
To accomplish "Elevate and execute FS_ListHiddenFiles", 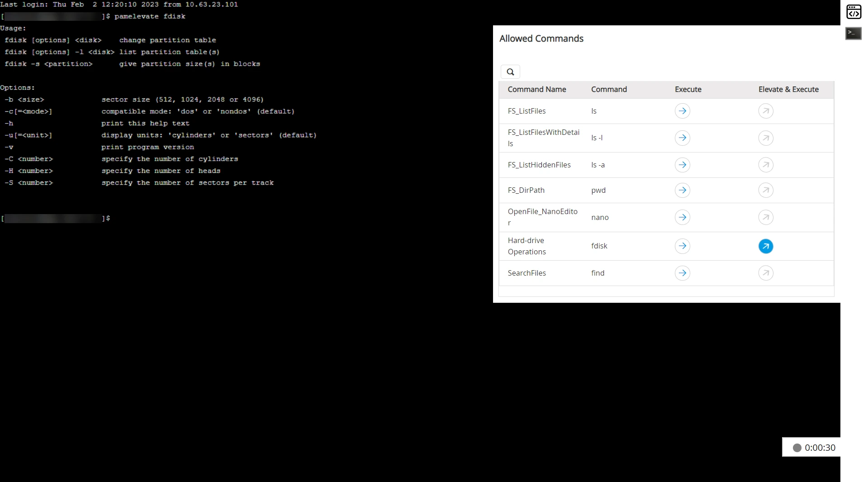I will pos(766,165).
